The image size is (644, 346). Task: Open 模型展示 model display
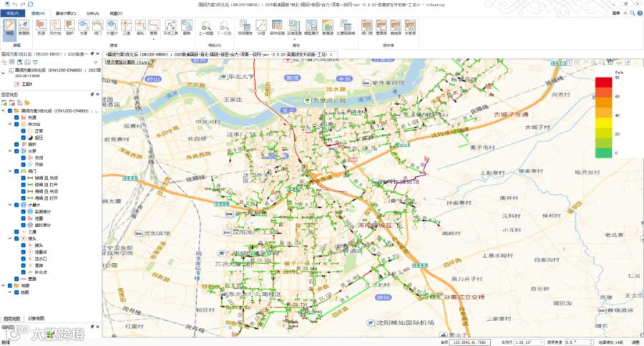click(x=311, y=27)
